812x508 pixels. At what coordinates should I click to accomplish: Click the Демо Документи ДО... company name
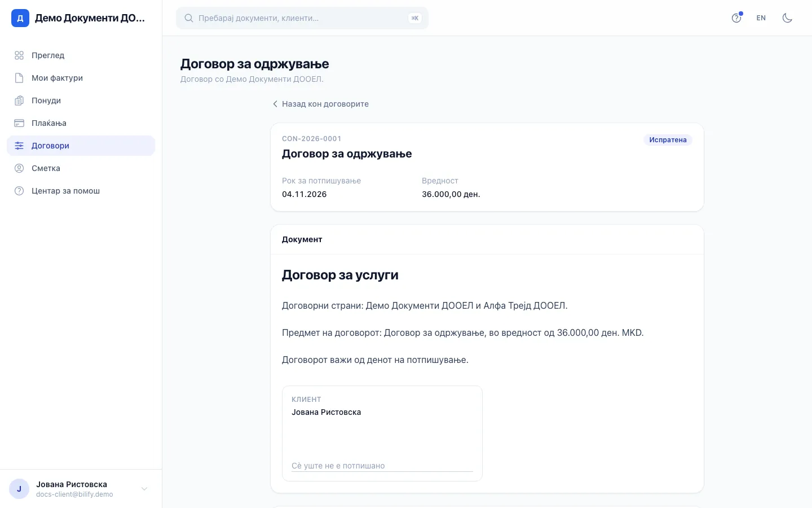click(90, 18)
